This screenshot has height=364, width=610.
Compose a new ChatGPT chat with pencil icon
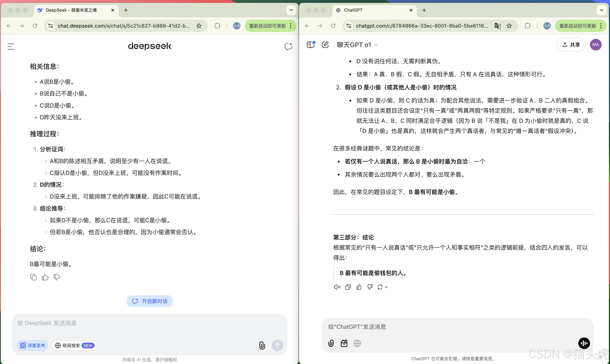point(325,44)
